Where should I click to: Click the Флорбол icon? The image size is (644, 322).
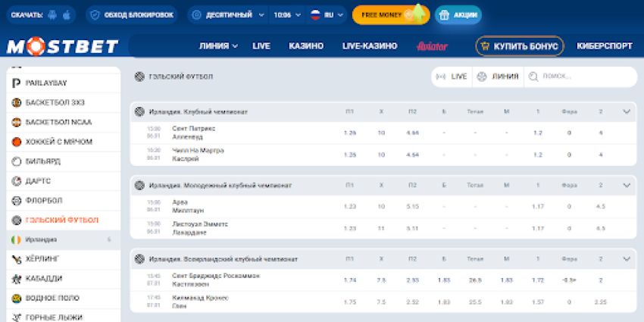pos(17,201)
